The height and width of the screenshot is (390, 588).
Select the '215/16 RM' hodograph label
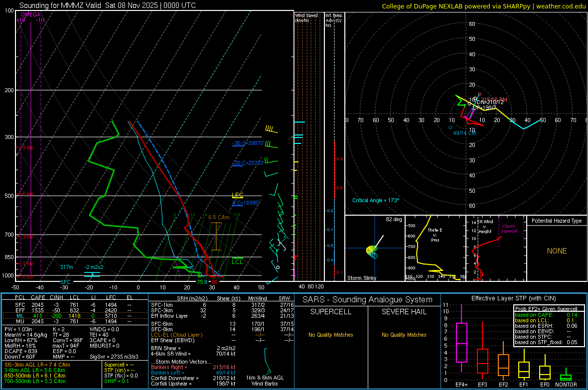(x=494, y=100)
